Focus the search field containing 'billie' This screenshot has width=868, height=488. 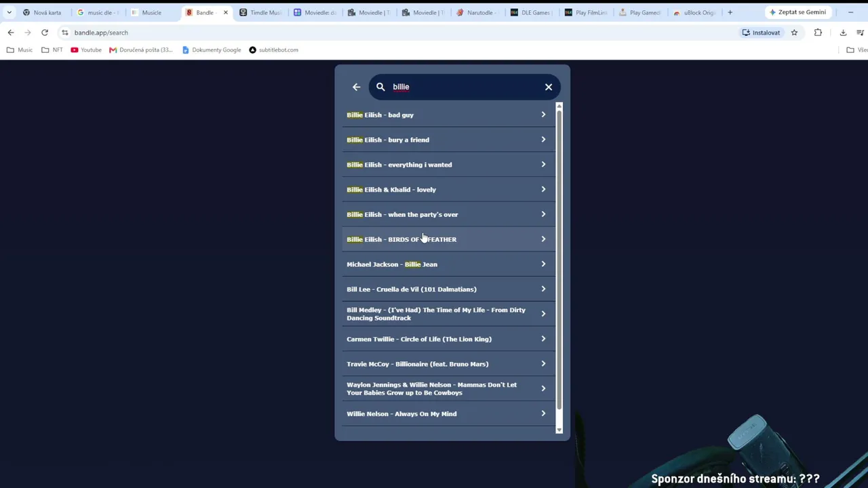[465, 87]
